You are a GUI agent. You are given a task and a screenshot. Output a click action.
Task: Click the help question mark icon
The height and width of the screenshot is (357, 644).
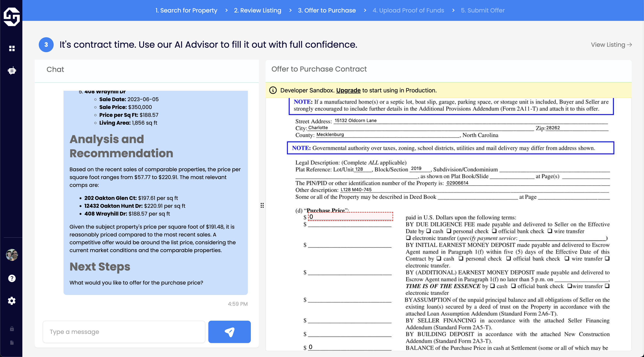tap(12, 278)
